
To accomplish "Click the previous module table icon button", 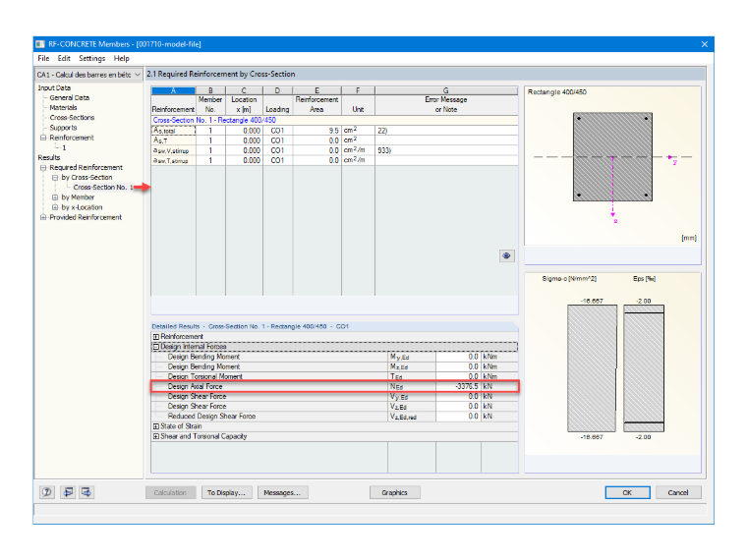I will (x=69, y=492).
